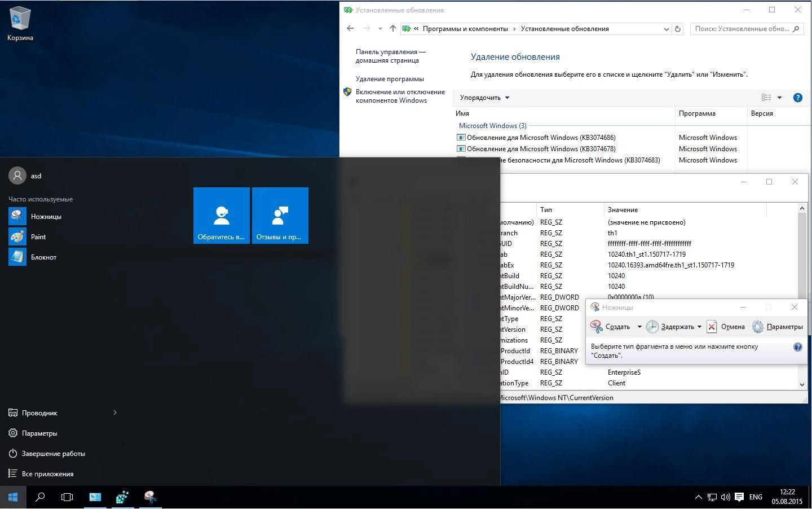The width and height of the screenshot is (812, 509).
Task: Click Создать in Snipping Tool
Action: pos(611,327)
